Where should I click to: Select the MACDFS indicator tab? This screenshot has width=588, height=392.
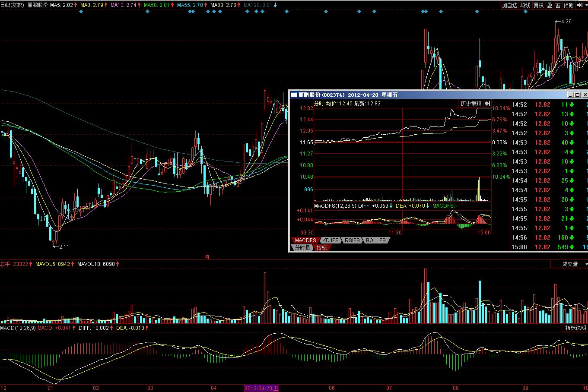pos(305,240)
